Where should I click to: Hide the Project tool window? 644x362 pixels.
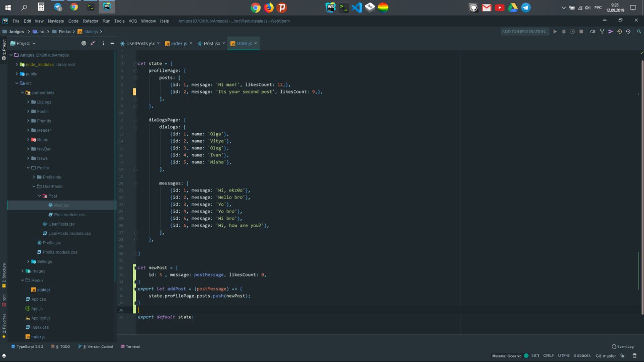pos(112,43)
